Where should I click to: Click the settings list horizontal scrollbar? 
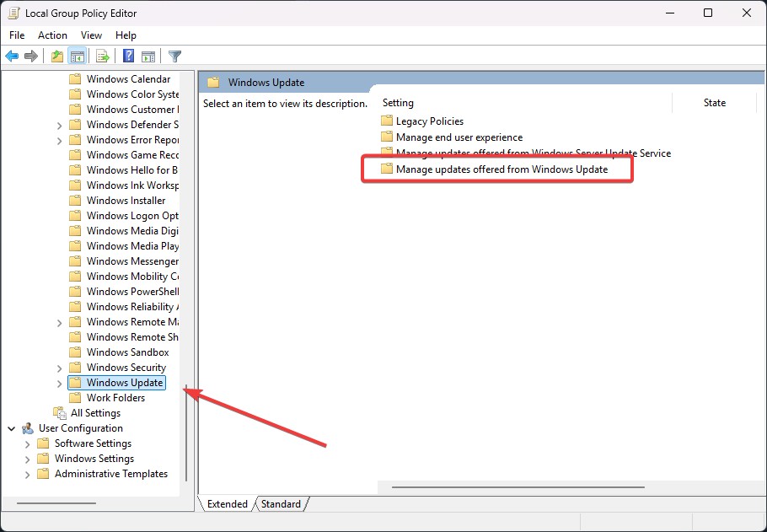pos(518,487)
